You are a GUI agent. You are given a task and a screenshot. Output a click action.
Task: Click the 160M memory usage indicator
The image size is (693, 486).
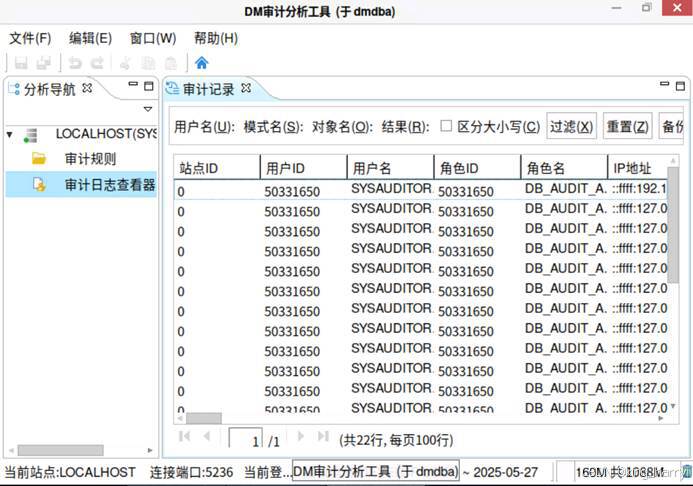[620, 472]
